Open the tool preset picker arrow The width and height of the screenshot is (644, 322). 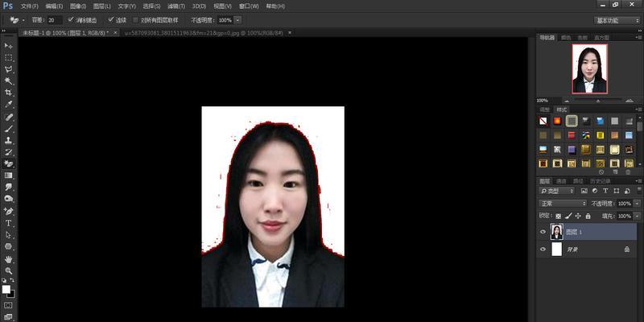(x=23, y=19)
